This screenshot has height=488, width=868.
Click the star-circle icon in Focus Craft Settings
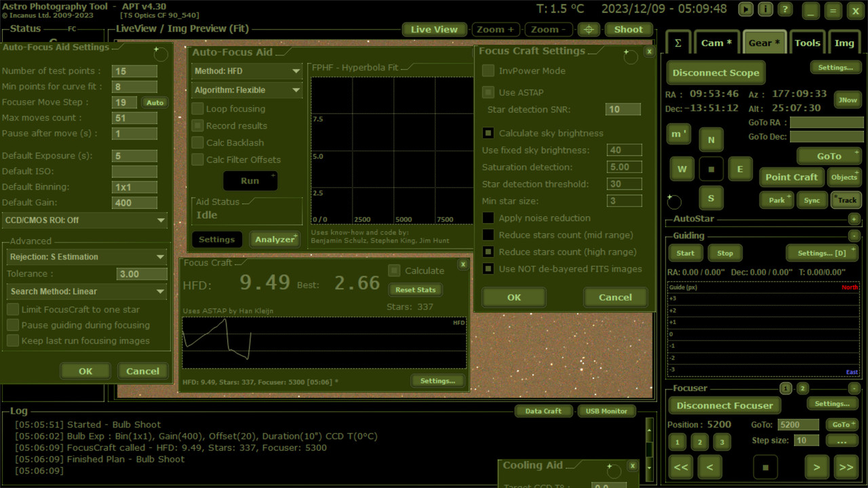630,56
